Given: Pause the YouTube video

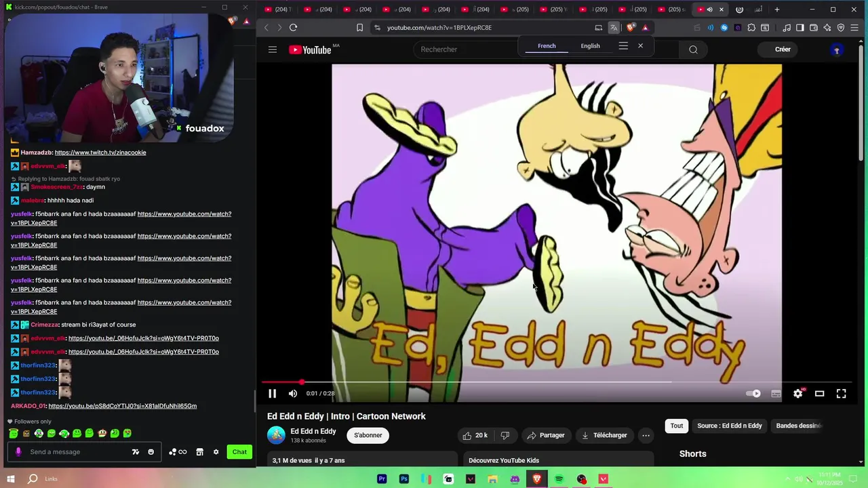Looking at the screenshot, I should 272,393.
